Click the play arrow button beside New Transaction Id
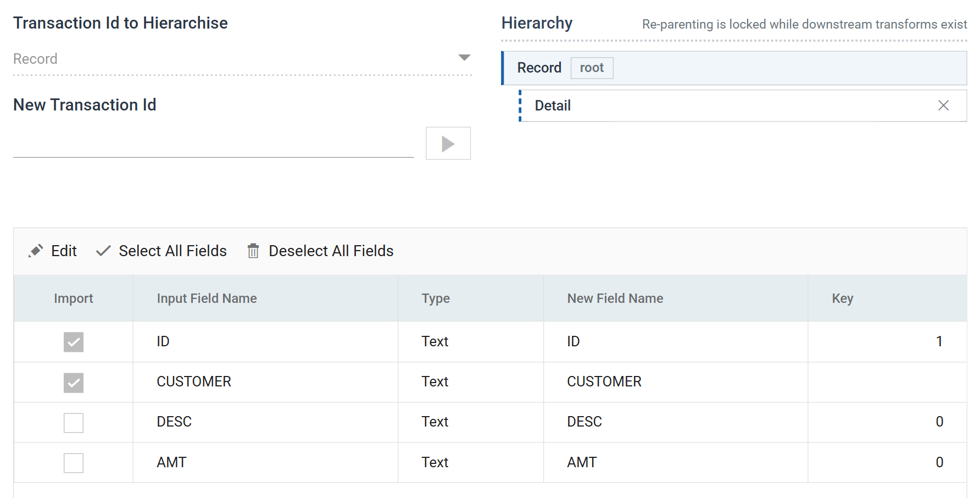Screen dimensions: 980x498 pos(448,143)
